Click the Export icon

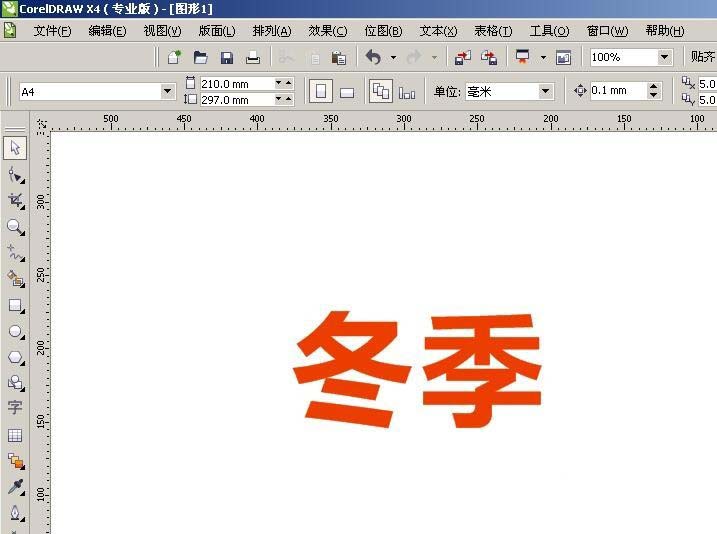489,58
